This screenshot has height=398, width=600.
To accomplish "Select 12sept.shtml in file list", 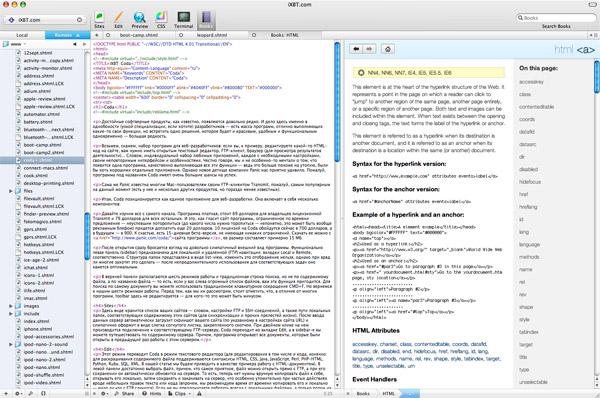I will click(38, 53).
